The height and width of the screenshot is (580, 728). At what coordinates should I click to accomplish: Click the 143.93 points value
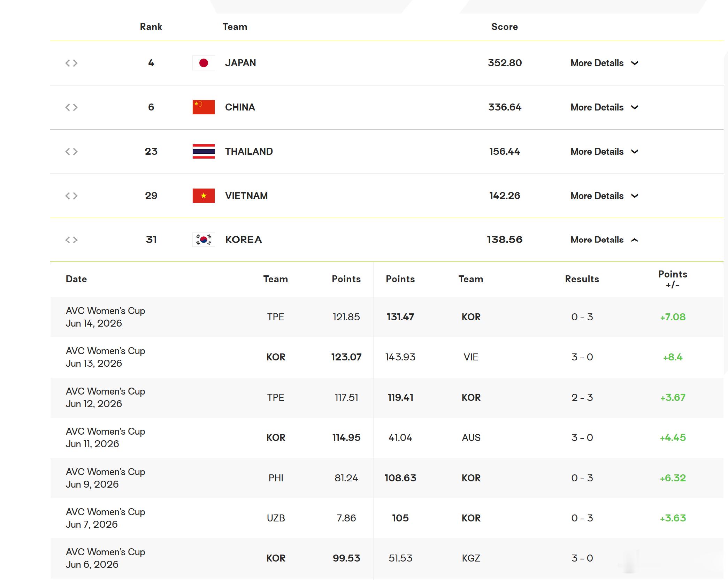pos(400,357)
